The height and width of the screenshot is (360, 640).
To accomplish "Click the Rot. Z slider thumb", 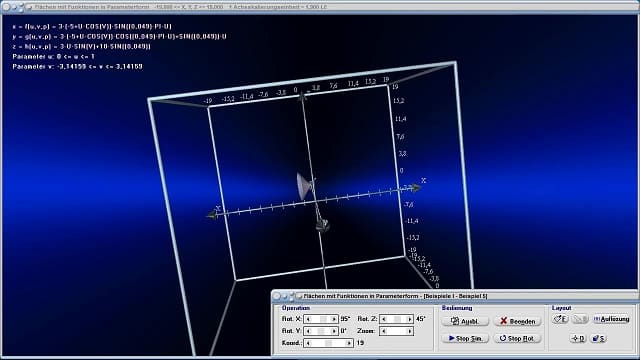I will (x=398, y=319).
